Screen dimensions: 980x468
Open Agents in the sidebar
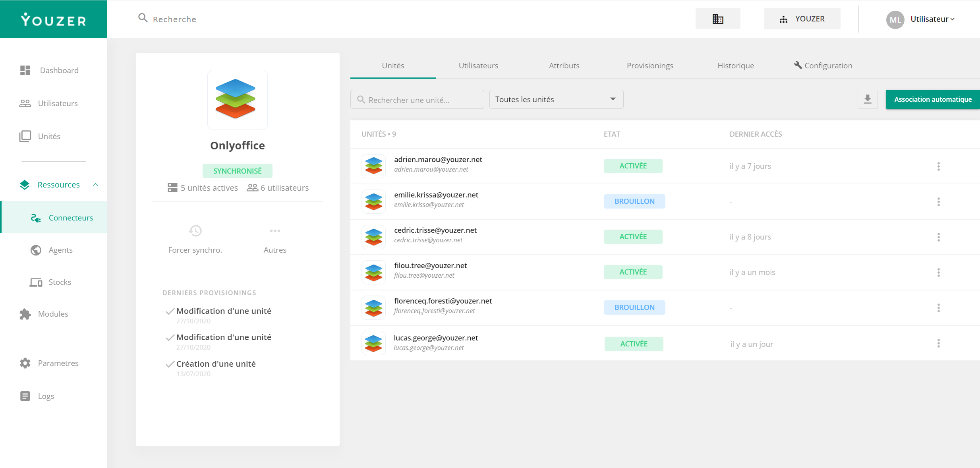coord(60,250)
